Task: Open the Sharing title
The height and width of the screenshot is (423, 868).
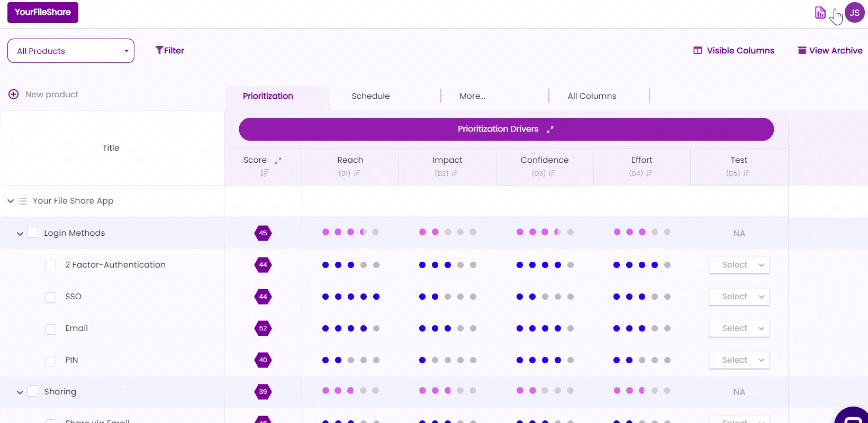Action: pos(60,391)
